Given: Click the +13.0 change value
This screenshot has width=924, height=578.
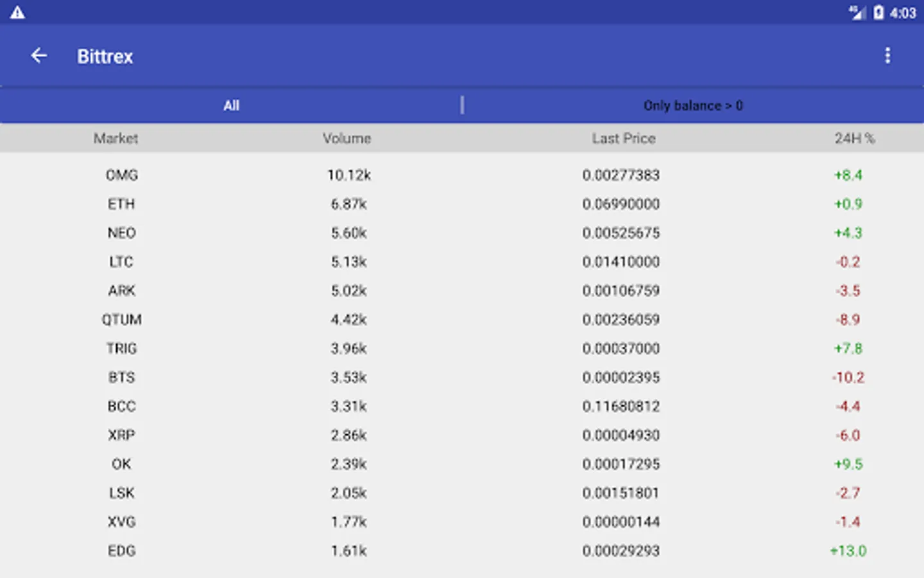Looking at the screenshot, I should (848, 550).
